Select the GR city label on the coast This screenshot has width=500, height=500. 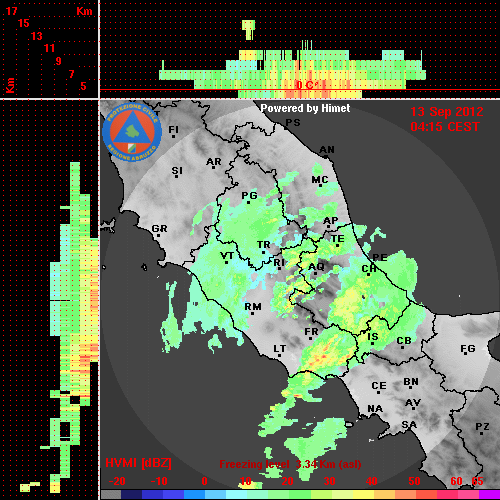[159, 229]
